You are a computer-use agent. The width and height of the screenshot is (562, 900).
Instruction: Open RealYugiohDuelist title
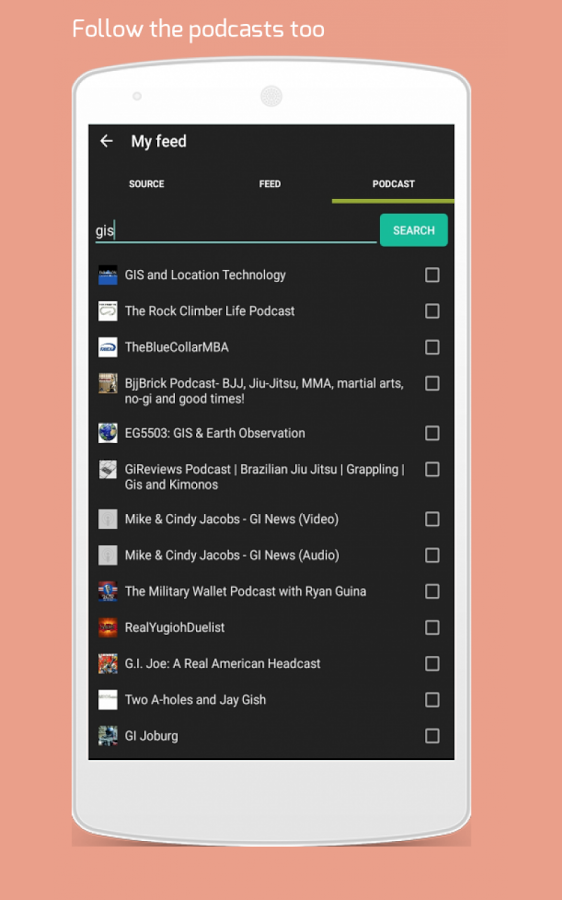(x=175, y=628)
